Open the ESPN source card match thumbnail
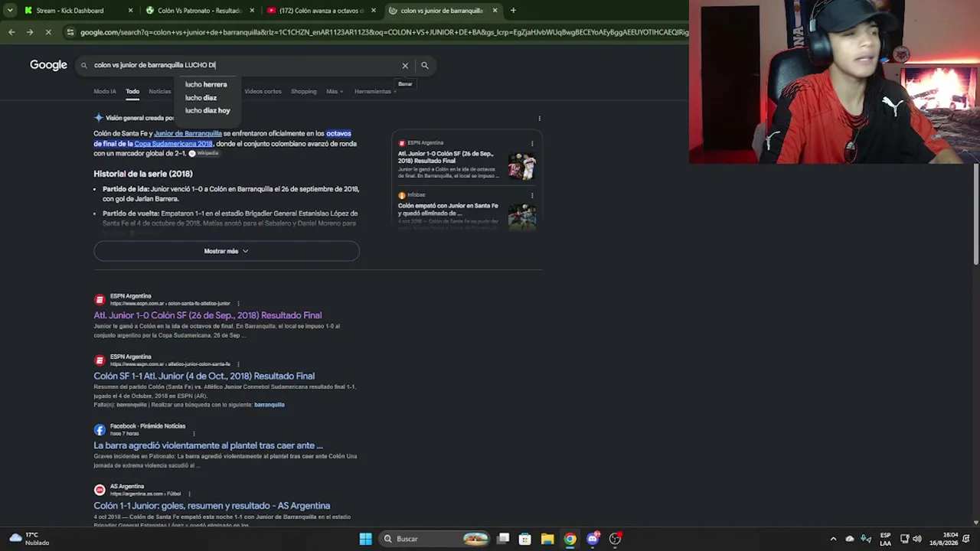 [x=522, y=167]
